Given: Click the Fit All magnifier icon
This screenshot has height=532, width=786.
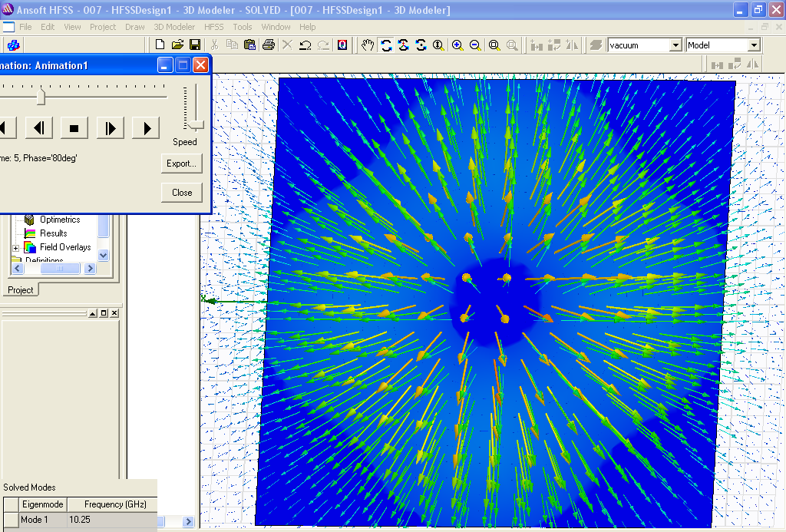Looking at the screenshot, I should (494, 45).
